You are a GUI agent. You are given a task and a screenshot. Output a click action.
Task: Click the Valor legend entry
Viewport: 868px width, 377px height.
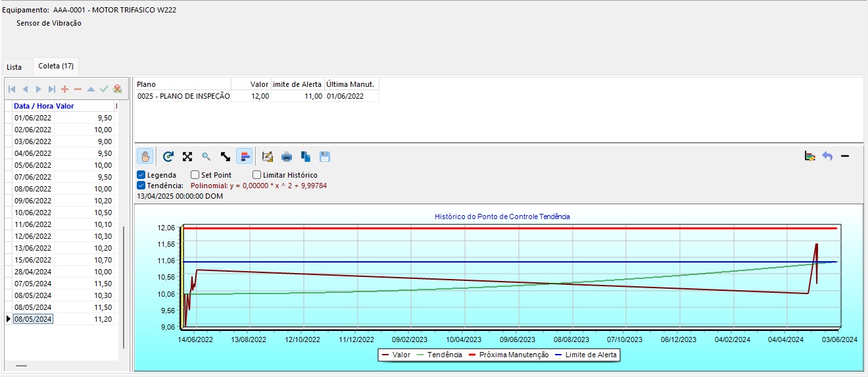click(x=396, y=355)
